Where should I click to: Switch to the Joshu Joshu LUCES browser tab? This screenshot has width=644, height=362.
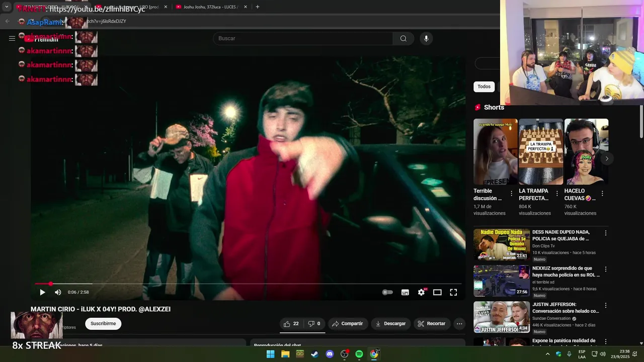210,7
